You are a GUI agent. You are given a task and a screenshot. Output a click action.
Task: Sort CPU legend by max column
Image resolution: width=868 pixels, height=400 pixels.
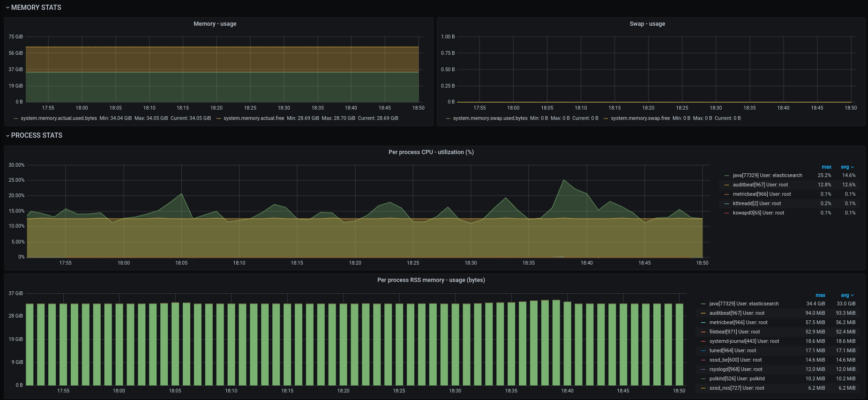[826, 167]
